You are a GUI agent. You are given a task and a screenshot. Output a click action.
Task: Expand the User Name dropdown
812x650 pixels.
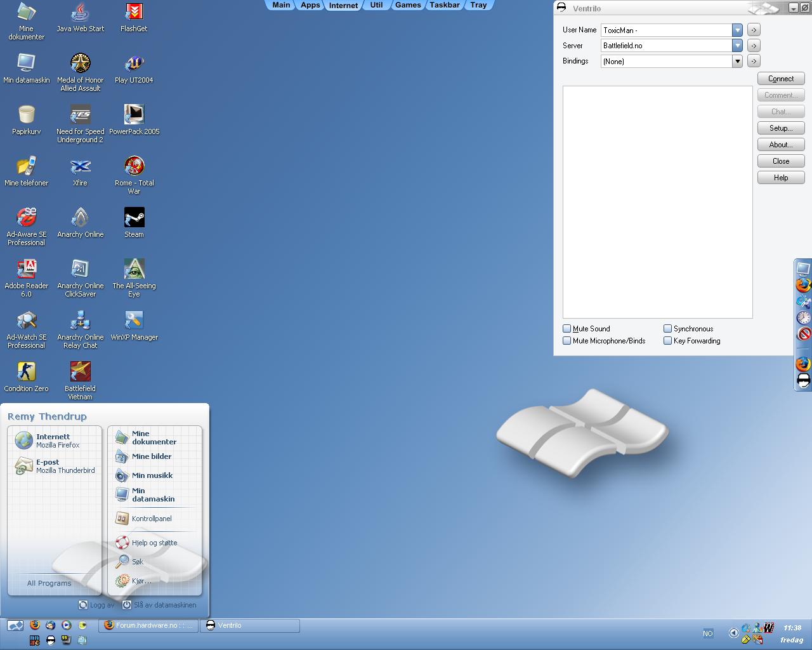737,30
